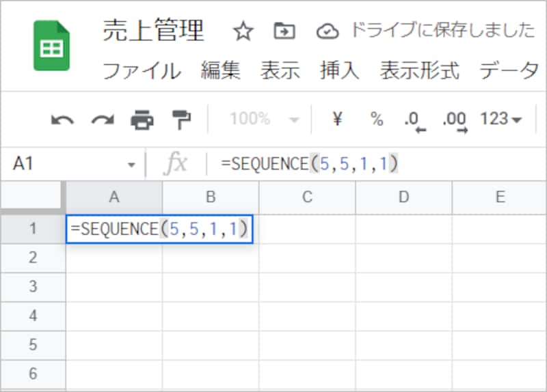Image resolution: width=547 pixels, height=392 pixels.
Task: Increase decimal places
Action: tap(455, 121)
